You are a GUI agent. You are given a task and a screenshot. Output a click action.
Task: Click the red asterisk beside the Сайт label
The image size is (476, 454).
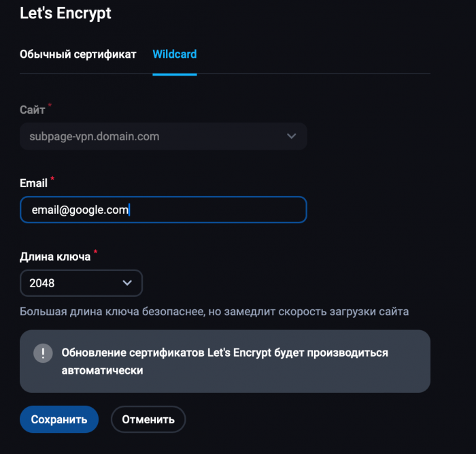[50, 106]
